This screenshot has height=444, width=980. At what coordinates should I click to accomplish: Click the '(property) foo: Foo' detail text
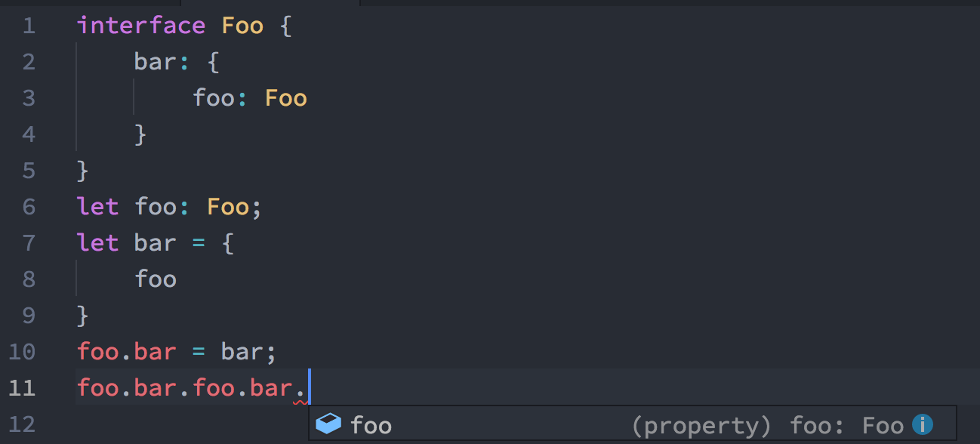(x=767, y=425)
